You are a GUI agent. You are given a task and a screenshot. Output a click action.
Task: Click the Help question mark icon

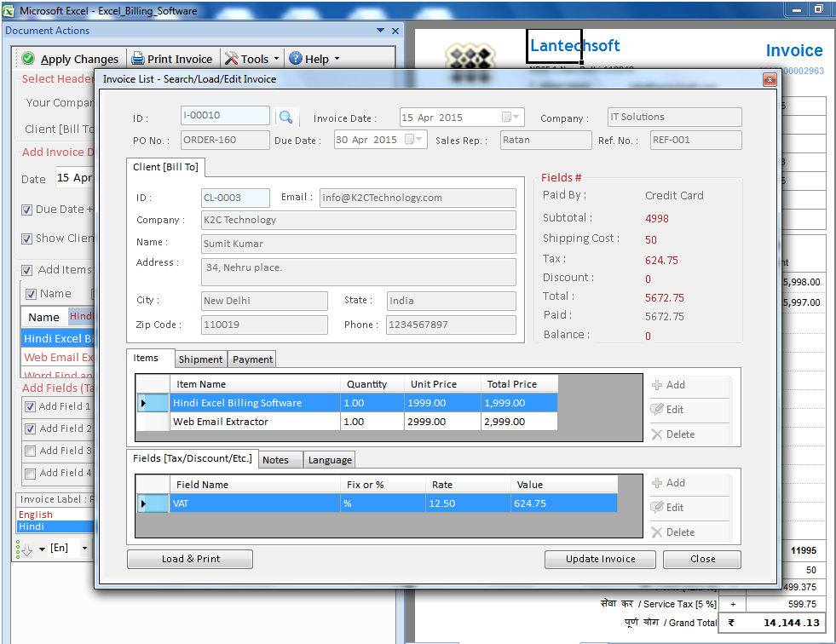(296, 58)
